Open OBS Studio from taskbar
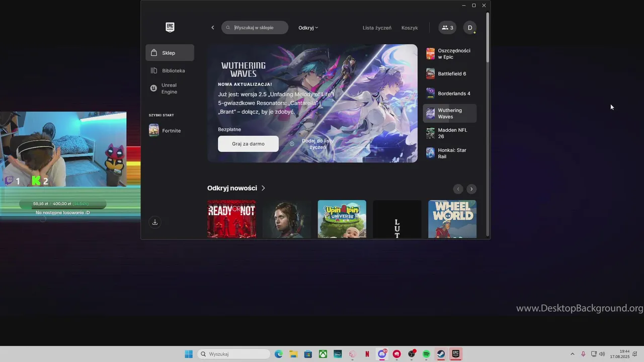This screenshot has height=362, width=644. [x=412, y=354]
